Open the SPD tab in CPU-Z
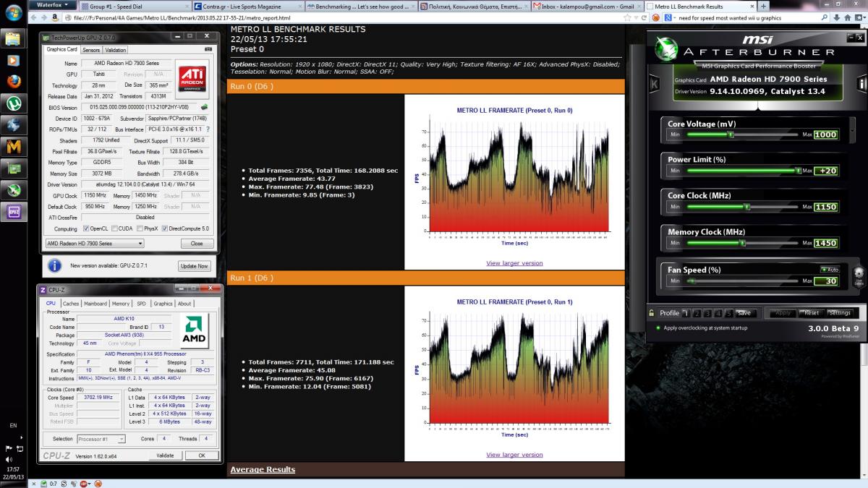 tap(141, 304)
